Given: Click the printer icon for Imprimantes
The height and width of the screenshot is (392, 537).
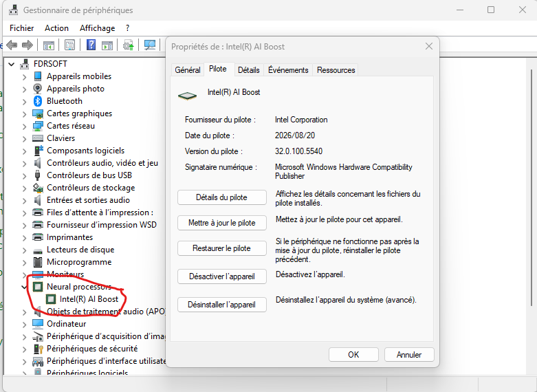Looking at the screenshot, I should 38,237.
